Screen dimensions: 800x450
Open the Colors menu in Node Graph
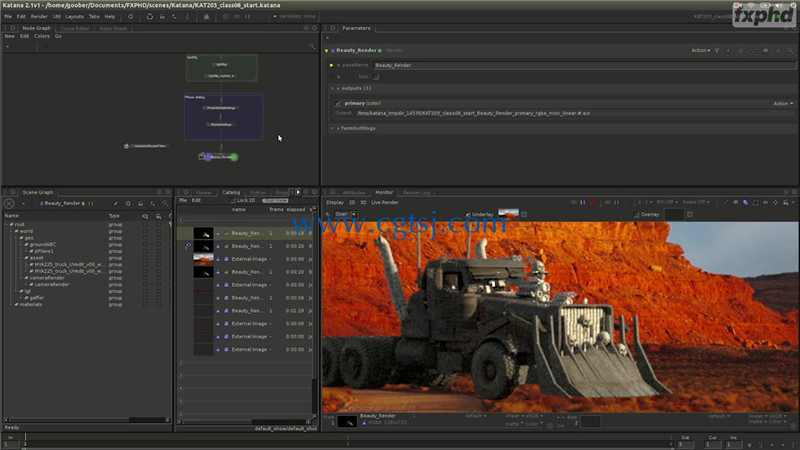click(x=42, y=36)
